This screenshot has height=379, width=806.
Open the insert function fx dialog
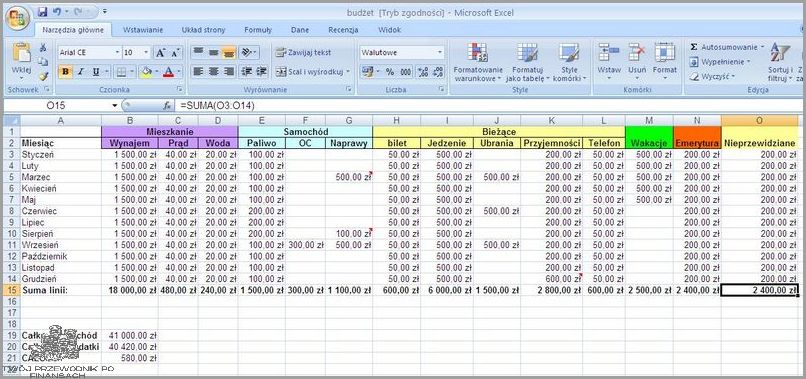tap(167, 105)
